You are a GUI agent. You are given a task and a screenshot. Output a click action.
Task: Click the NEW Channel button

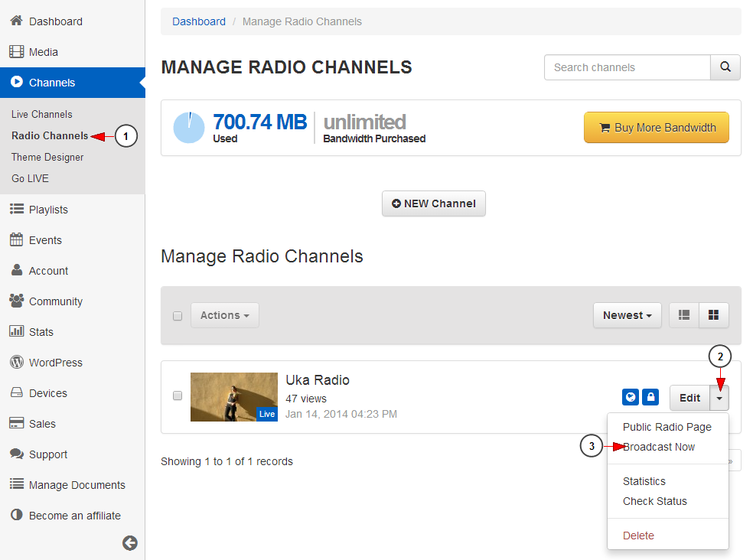pyautogui.click(x=433, y=203)
